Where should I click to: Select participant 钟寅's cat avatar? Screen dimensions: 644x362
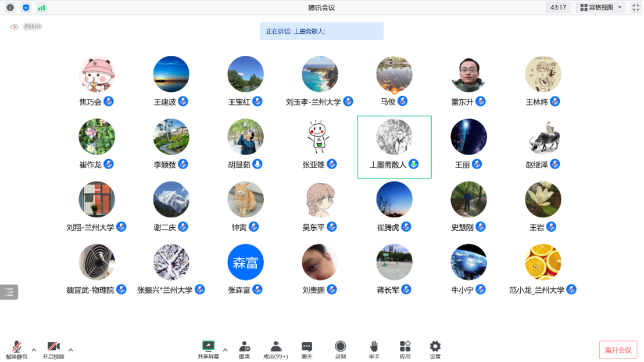tap(245, 199)
